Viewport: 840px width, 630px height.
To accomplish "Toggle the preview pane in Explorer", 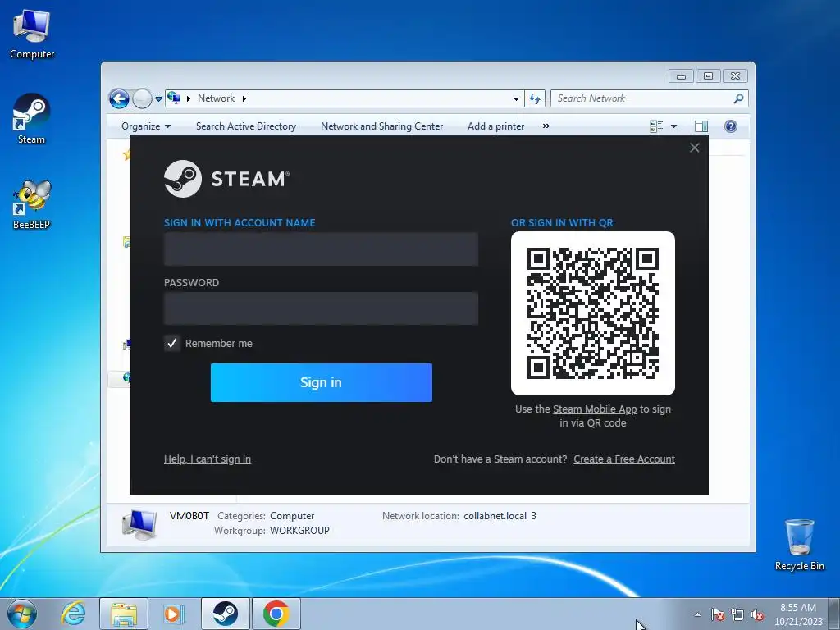I will pyautogui.click(x=701, y=126).
